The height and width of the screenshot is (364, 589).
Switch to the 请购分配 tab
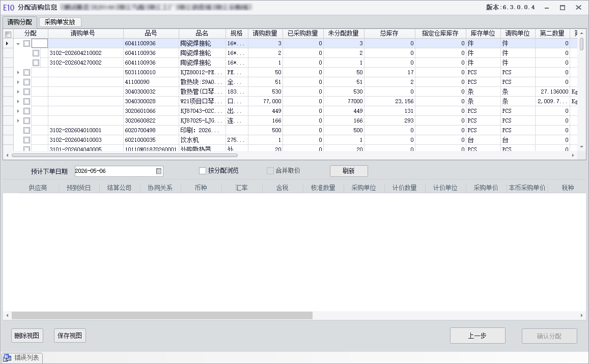[x=19, y=22]
